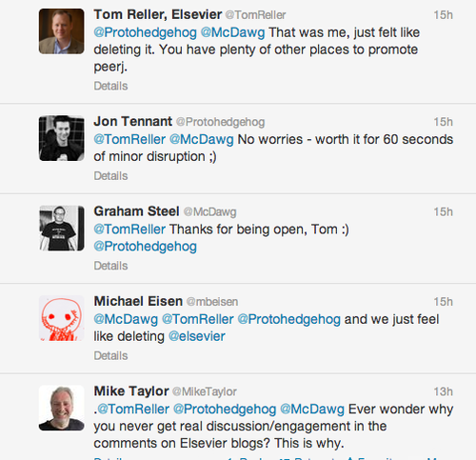476x460 pixels.
Task: Click the Mike Taylor name link
Action: point(131,391)
